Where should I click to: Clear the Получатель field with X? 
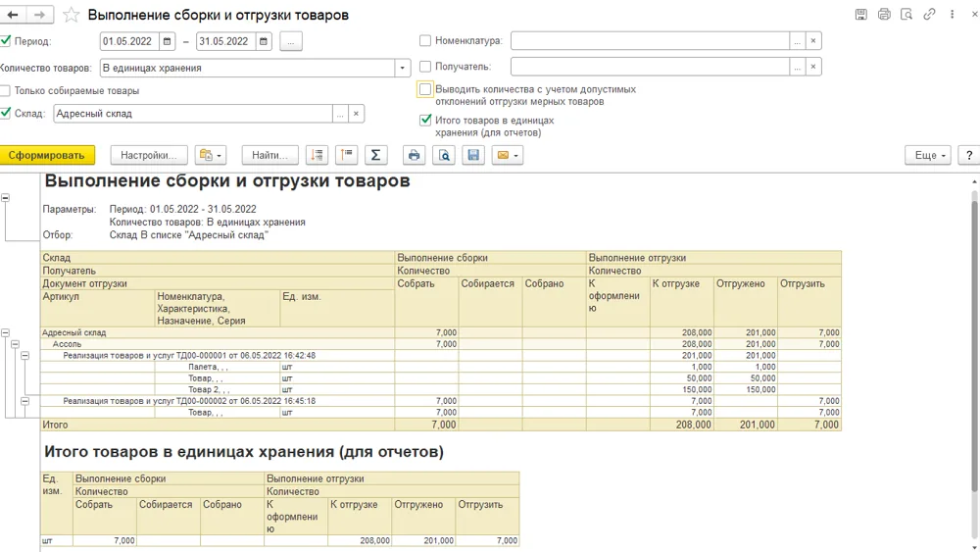point(813,67)
